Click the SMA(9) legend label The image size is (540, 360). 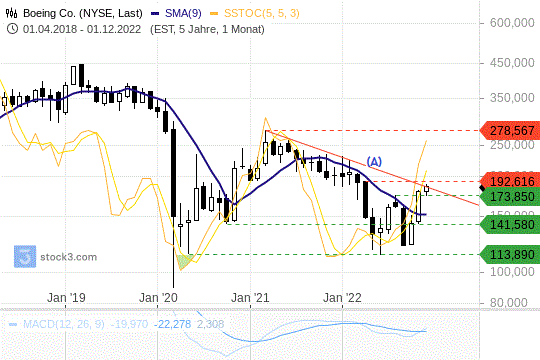click(183, 13)
